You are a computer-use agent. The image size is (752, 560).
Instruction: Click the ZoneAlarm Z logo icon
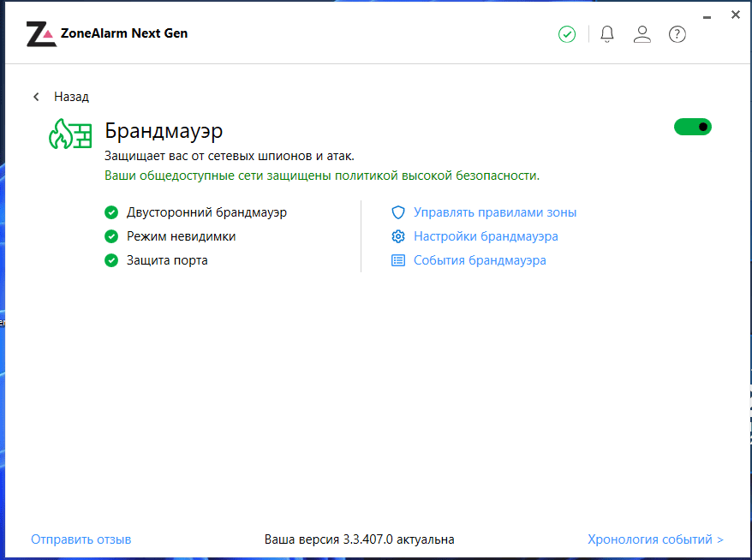[41, 33]
